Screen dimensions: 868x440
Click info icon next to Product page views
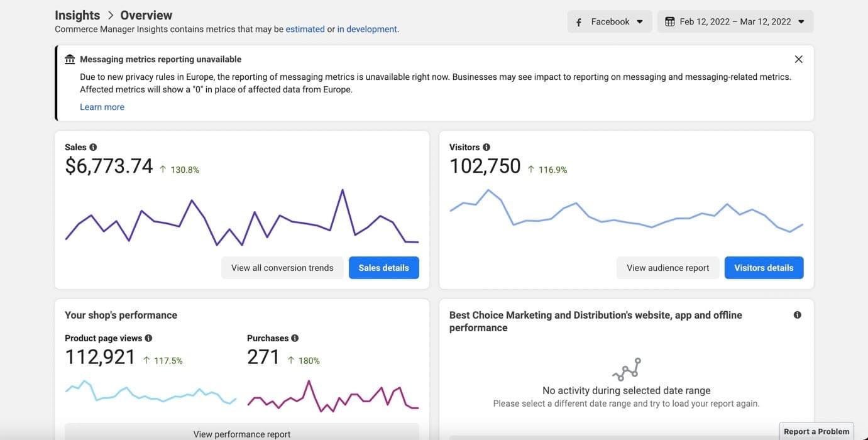point(148,338)
